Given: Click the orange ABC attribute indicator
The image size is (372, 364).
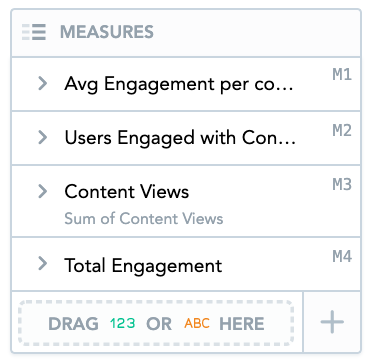Looking at the screenshot, I should 197,323.
